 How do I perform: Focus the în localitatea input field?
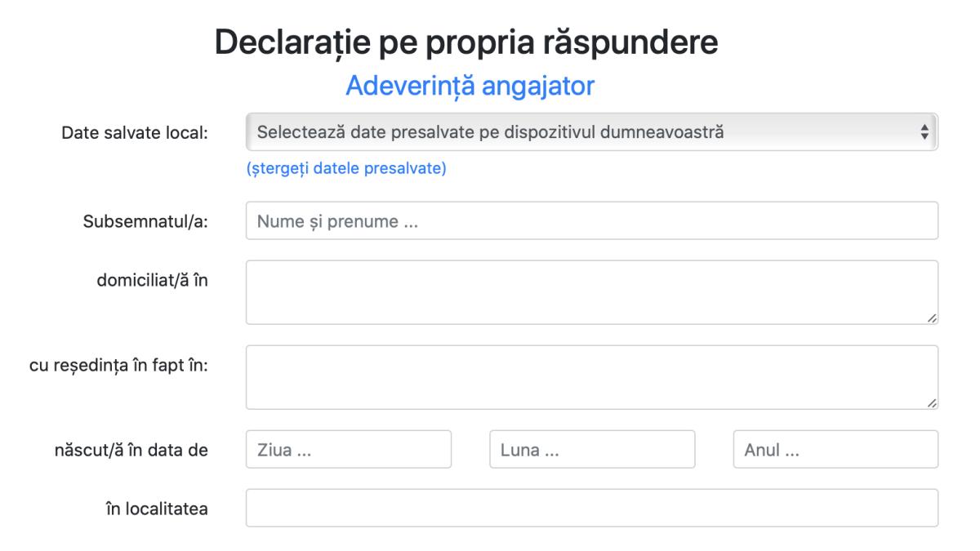pyautogui.click(x=591, y=508)
